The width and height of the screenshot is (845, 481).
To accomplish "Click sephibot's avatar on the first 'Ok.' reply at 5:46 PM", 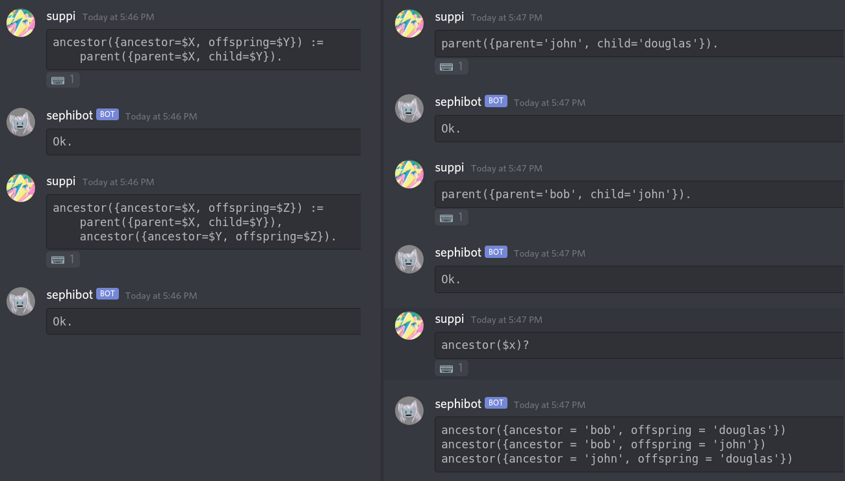I will pyautogui.click(x=20, y=122).
